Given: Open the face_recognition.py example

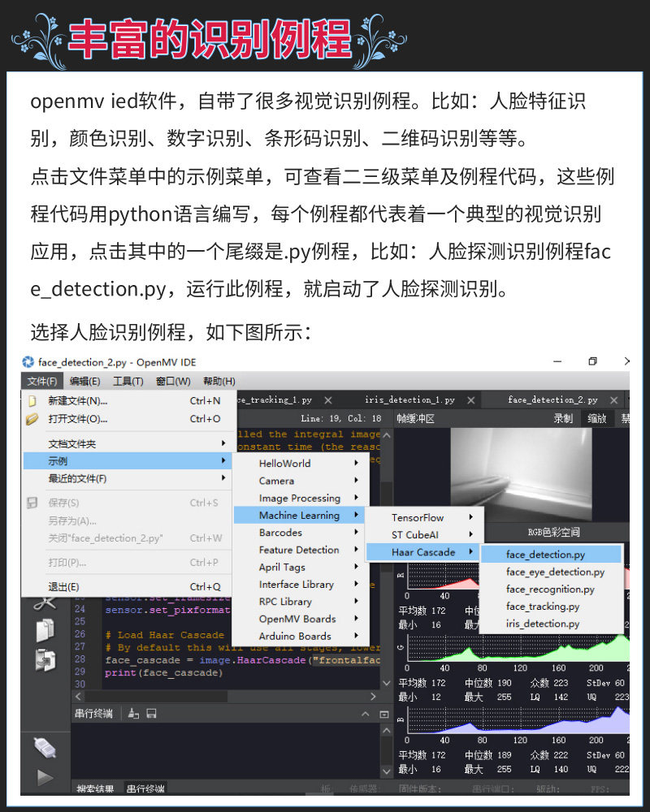Looking at the screenshot, I should pyautogui.click(x=552, y=590).
